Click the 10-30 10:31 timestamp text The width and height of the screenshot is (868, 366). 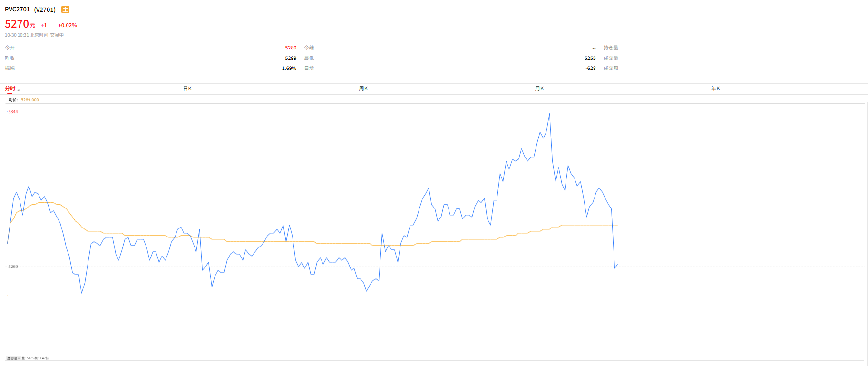tap(17, 35)
